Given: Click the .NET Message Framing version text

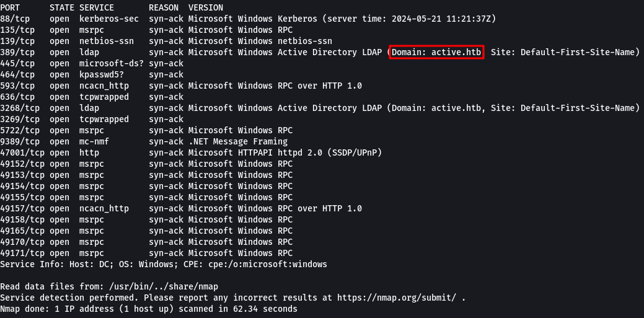Looking at the screenshot, I should 238,141.
